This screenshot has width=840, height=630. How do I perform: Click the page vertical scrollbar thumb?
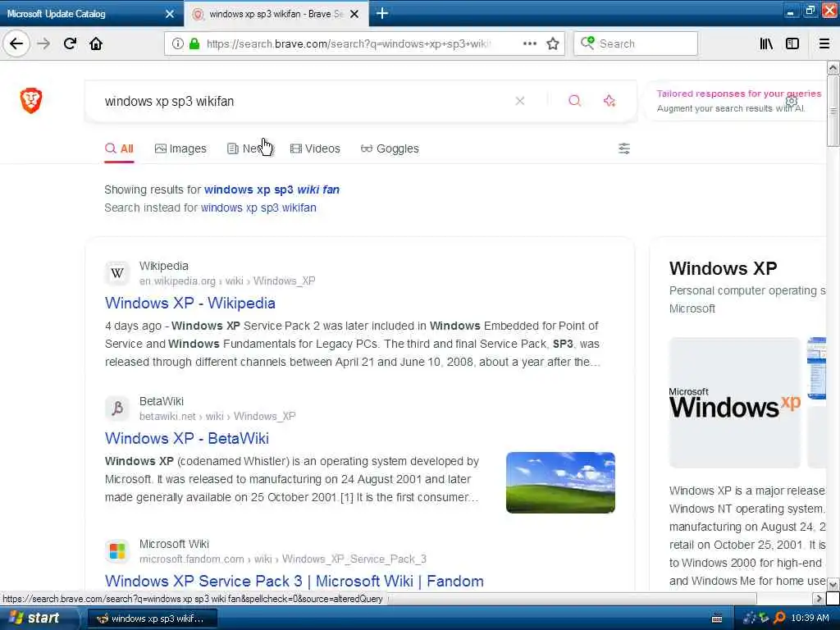click(833, 111)
